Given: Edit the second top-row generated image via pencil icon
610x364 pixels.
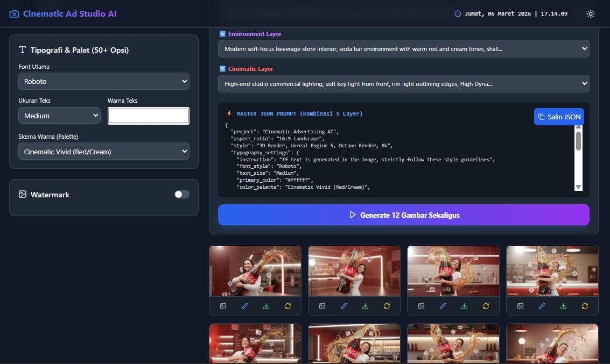Looking at the screenshot, I should point(343,306).
